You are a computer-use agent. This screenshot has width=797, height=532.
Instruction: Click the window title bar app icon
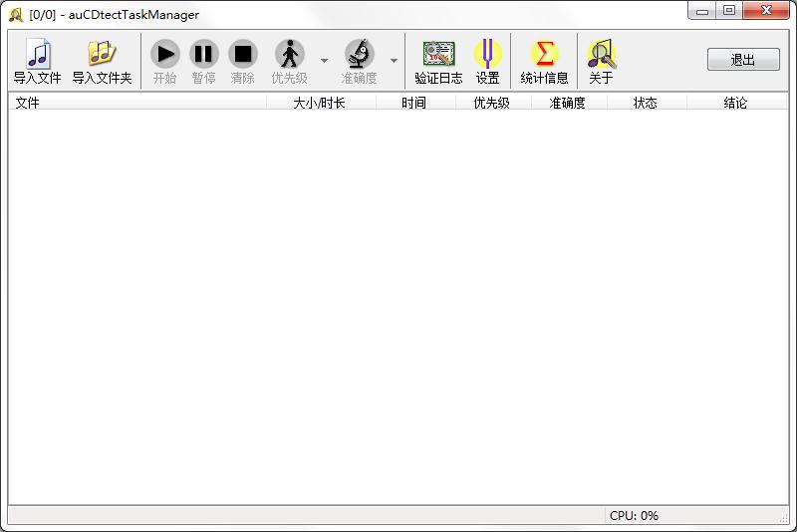click(16, 14)
